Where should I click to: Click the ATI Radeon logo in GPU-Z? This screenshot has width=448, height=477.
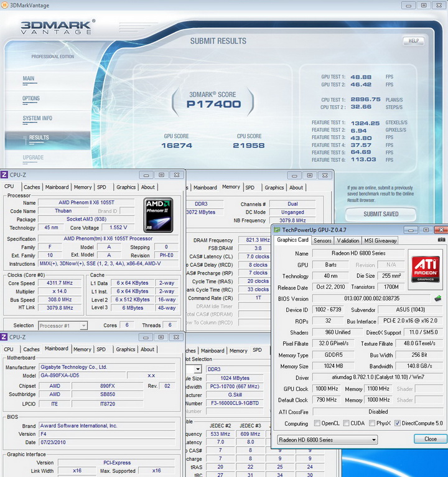[x=426, y=270]
